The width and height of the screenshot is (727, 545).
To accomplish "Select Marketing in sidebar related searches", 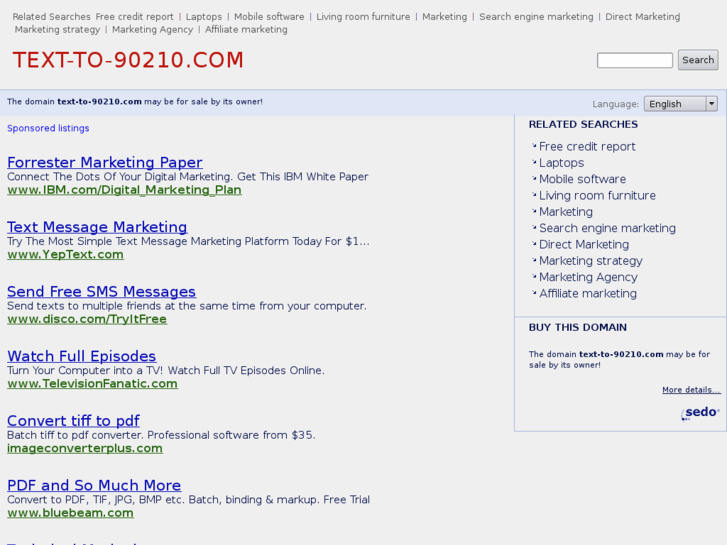I will coord(566,212).
